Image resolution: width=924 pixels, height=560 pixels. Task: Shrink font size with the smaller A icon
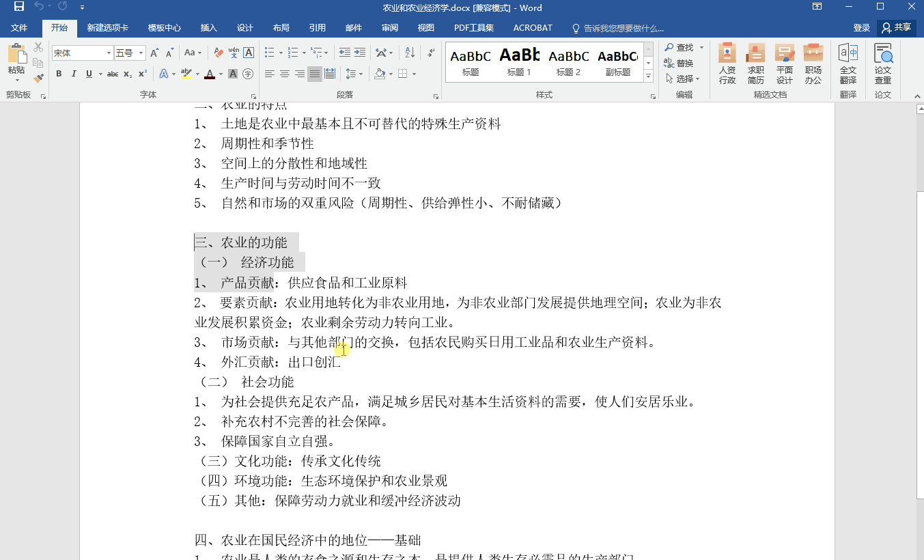pos(169,53)
